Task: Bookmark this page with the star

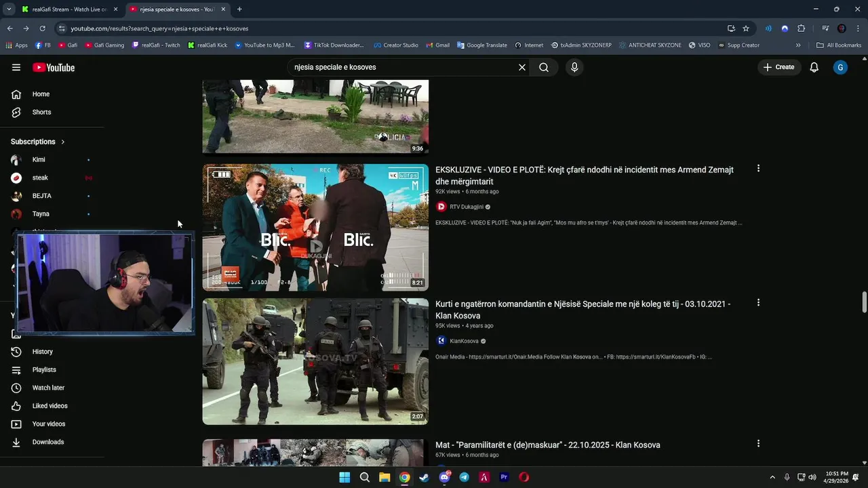Action: [x=746, y=28]
